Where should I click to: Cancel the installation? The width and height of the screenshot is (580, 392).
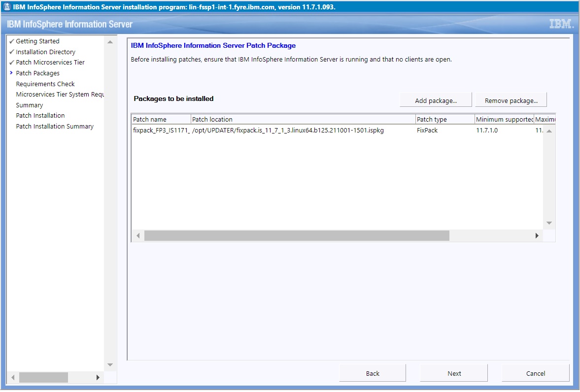click(x=535, y=373)
